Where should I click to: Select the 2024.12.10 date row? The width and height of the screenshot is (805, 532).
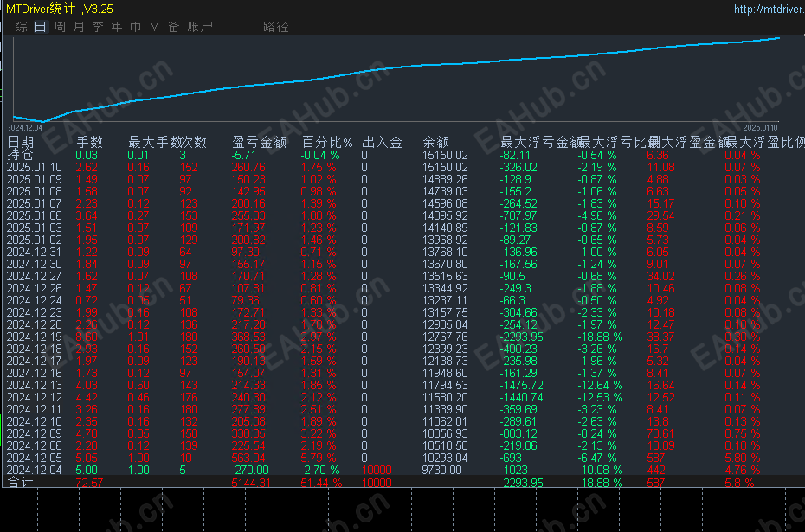coord(34,421)
